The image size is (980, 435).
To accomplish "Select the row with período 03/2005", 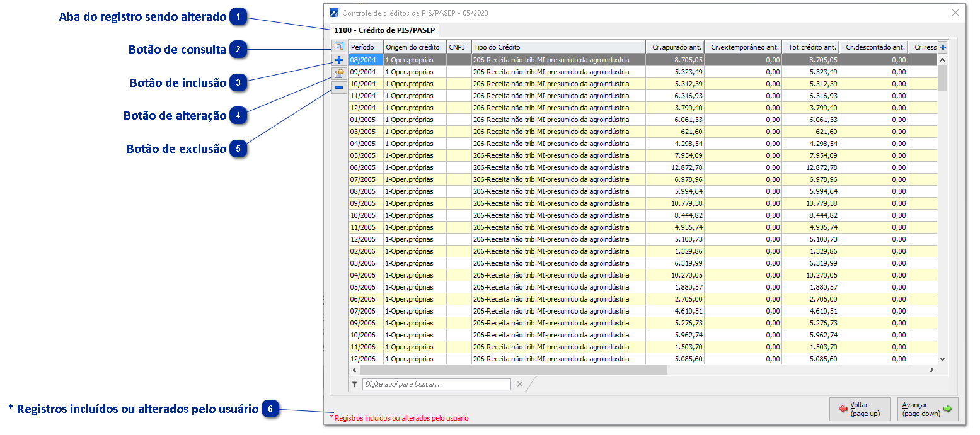I will (x=643, y=132).
